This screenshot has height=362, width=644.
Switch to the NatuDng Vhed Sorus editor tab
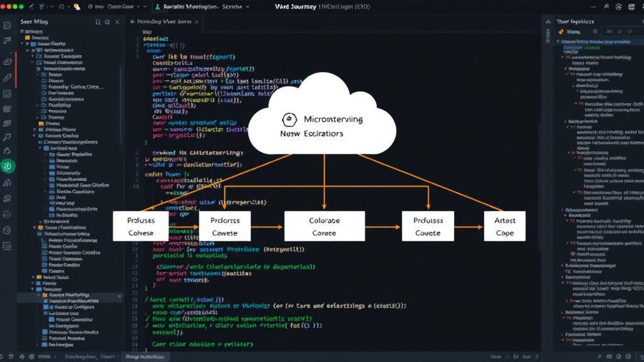click(x=164, y=22)
